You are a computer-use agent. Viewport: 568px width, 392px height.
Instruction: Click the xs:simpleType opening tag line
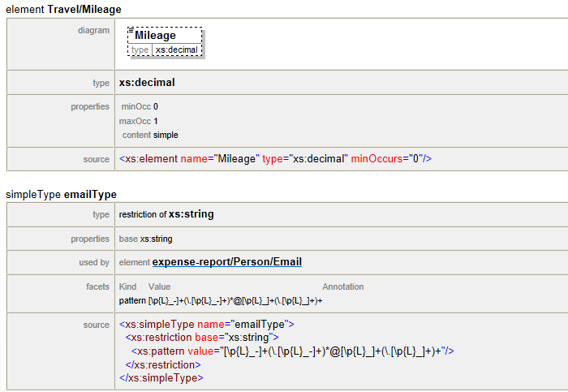click(206, 325)
